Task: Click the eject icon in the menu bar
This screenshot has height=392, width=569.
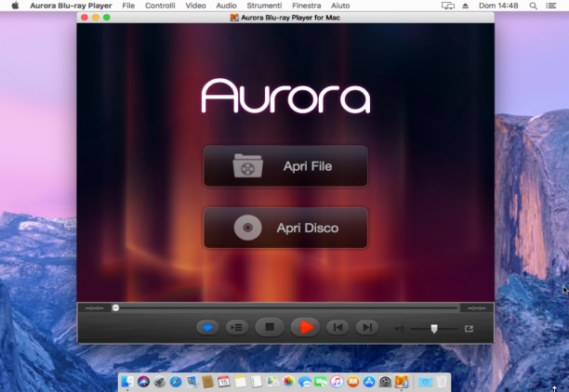Action: point(465,6)
